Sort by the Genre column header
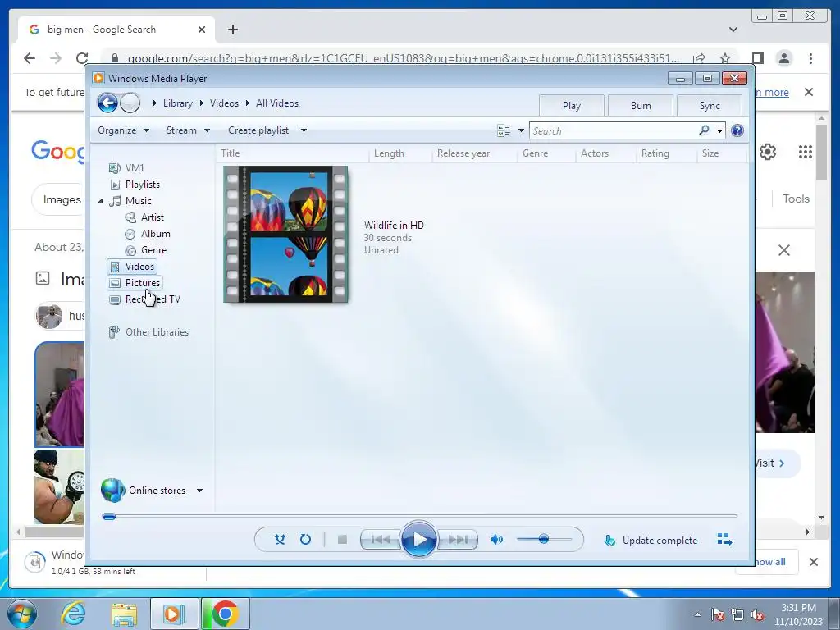The width and height of the screenshot is (840, 630). tap(546, 153)
